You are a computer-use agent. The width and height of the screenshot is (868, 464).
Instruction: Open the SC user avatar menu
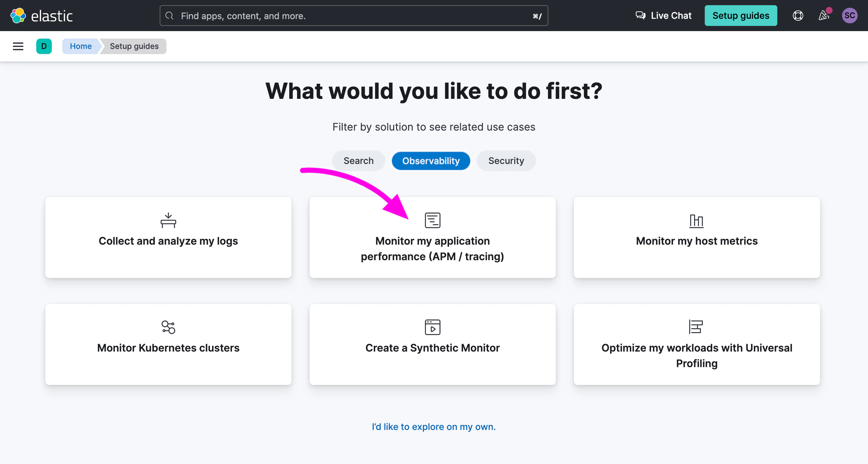(x=850, y=16)
